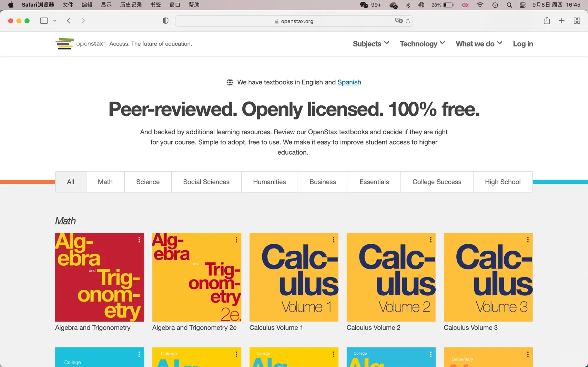Select the College Success tab
588x367 pixels.
437,182
